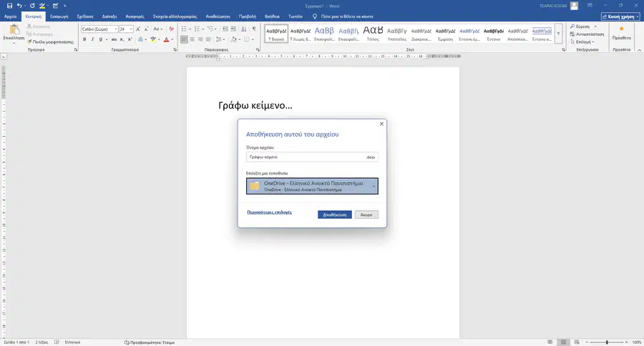Toggle Bold formatting in ribbon
The width and height of the screenshot is (644, 346).
click(84, 39)
